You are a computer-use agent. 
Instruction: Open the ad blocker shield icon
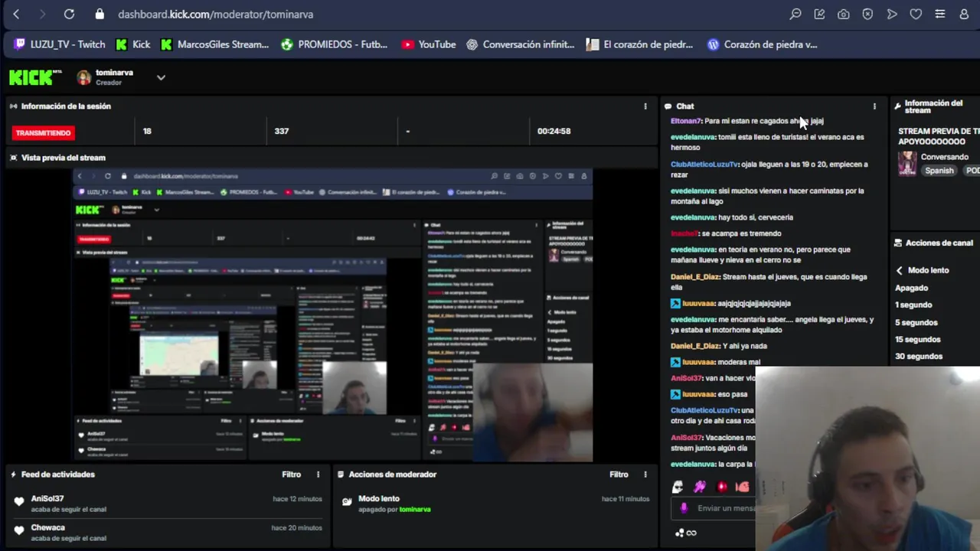click(867, 14)
